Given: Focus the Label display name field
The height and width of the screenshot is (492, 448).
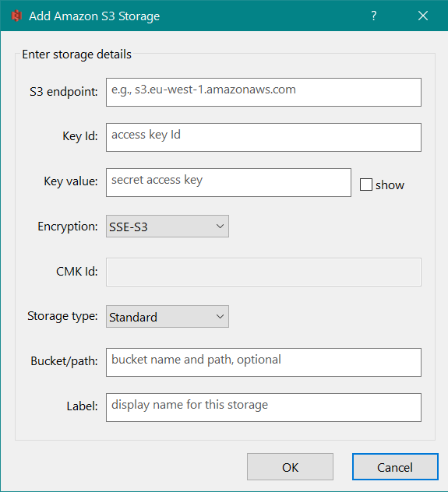Looking at the screenshot, I should tap(263, 408).
